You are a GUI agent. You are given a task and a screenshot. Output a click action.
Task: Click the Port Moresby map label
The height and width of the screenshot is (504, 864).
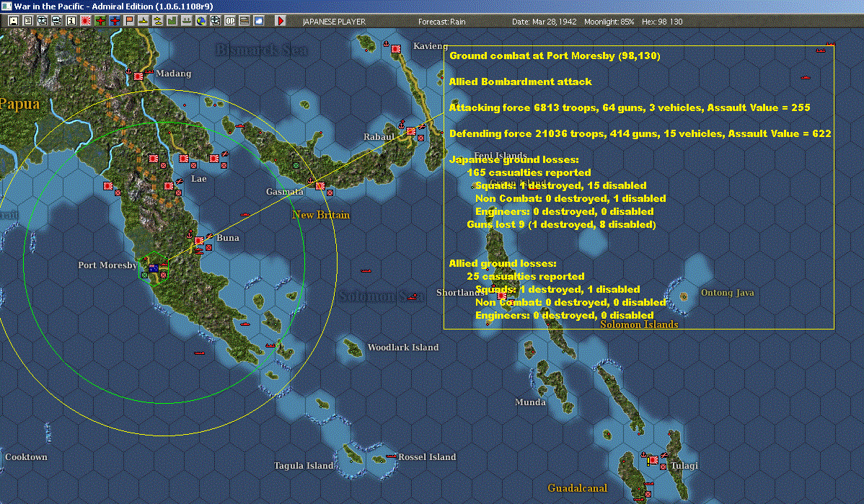(x=107, y=265)
